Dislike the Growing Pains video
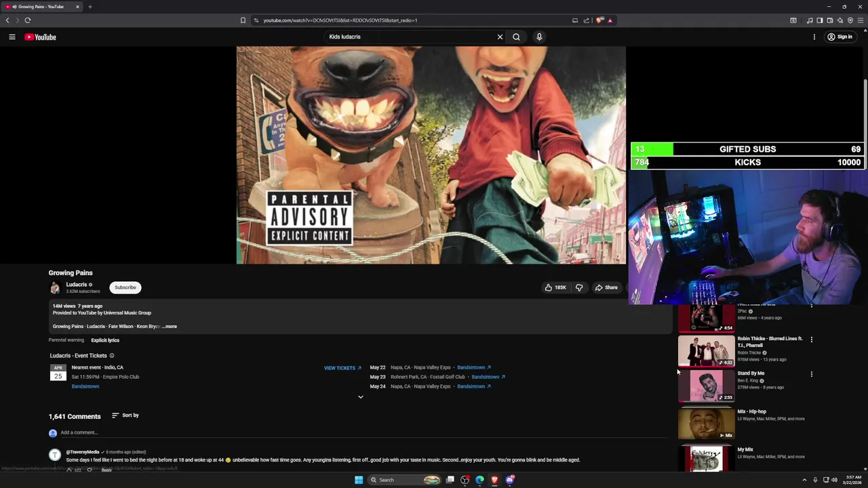Image resolution: width=868 pixels, height=488 pixels. (579, 287)
